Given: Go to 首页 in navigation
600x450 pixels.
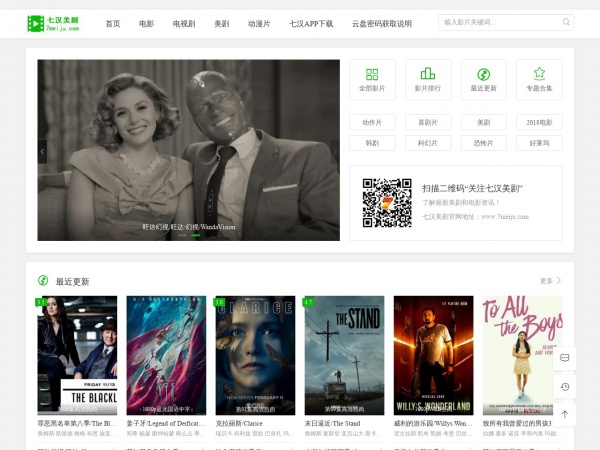Looking at the screenshot, I should pyautogui.click(x=113, y=24).
